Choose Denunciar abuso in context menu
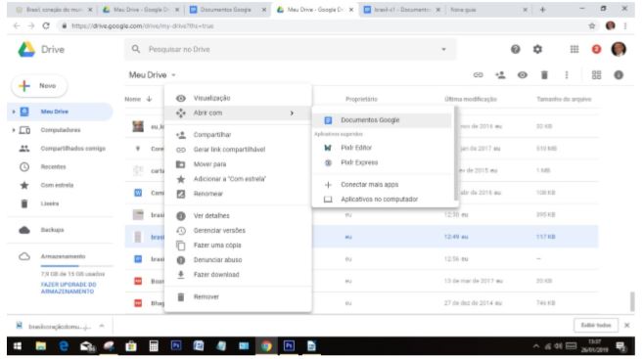The width and height of the screenshot is (644, 359). point(238,260)
